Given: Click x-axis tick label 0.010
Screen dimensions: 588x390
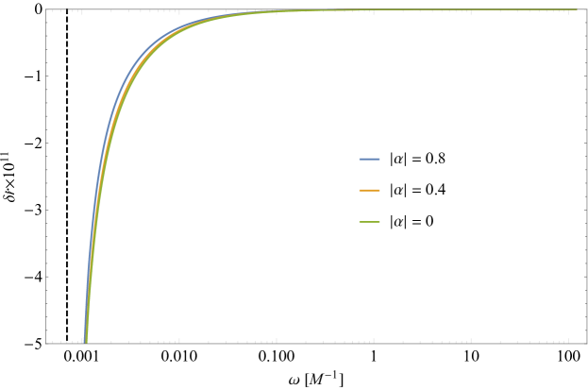Looking at the screenshot, I should pyautogui.click(x=179, y=357).
